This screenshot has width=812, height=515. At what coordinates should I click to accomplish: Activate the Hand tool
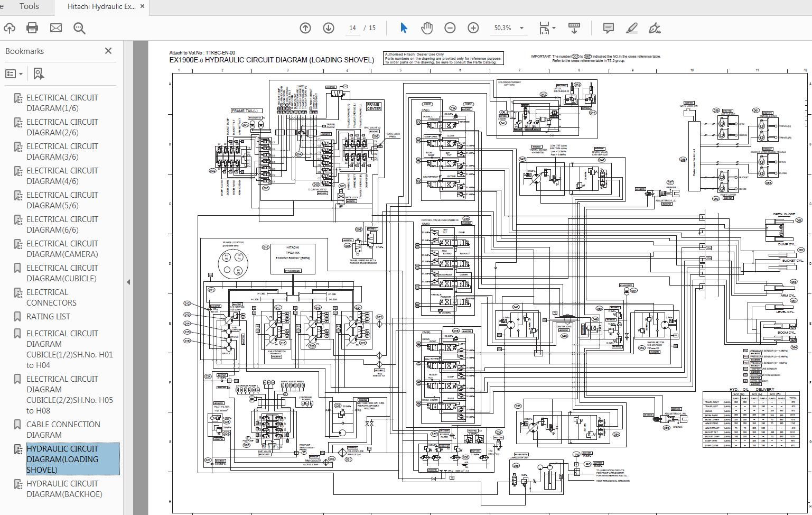[426, 27]
